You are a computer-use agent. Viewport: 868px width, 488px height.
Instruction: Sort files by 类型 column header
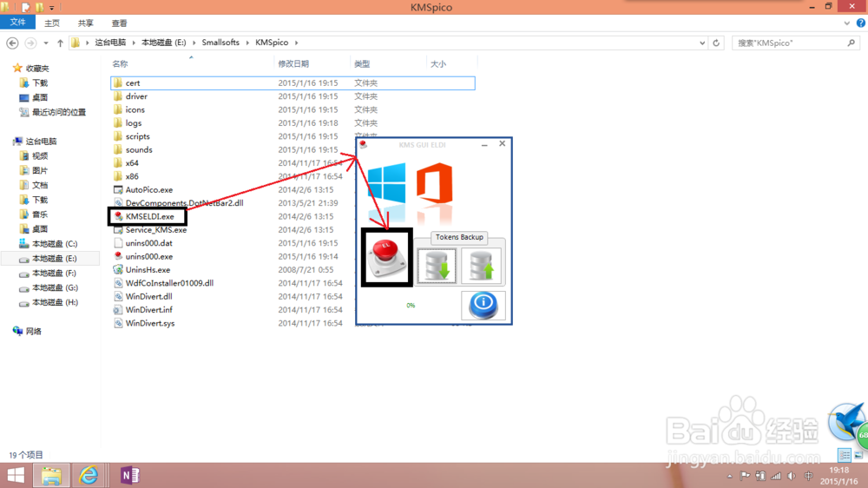click(362, 63)
